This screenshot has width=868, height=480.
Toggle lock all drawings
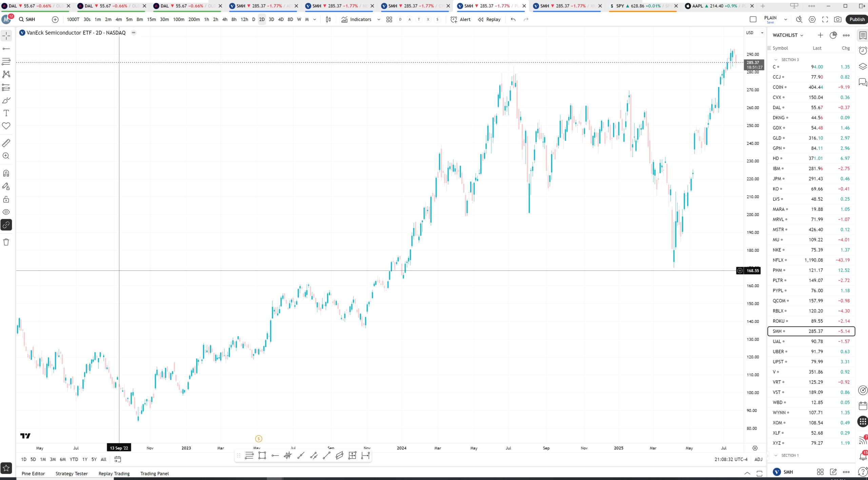click(x=6, y=199)
